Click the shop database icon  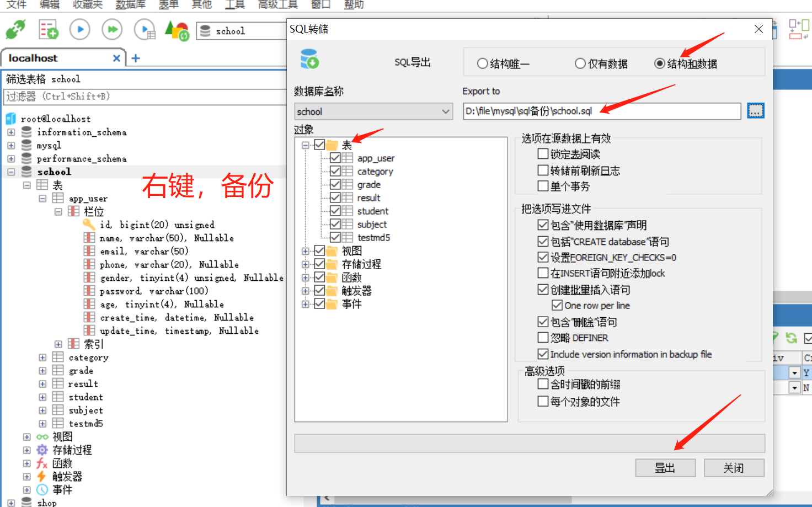(x=26, y=502)
